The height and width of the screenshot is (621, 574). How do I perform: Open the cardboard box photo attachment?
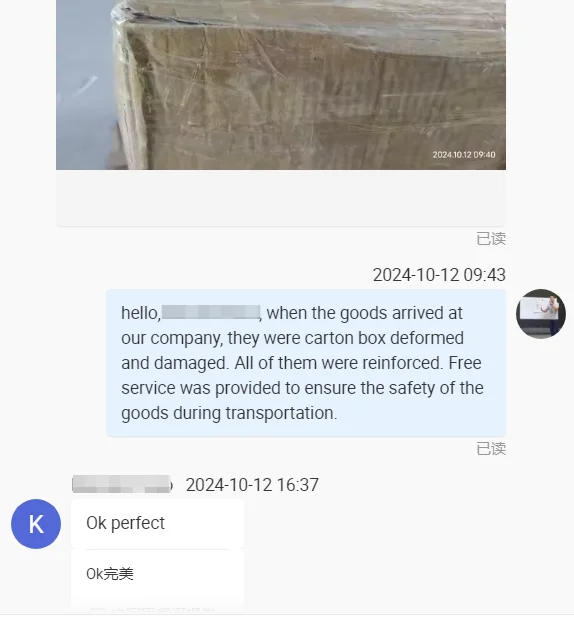[281, 85]
